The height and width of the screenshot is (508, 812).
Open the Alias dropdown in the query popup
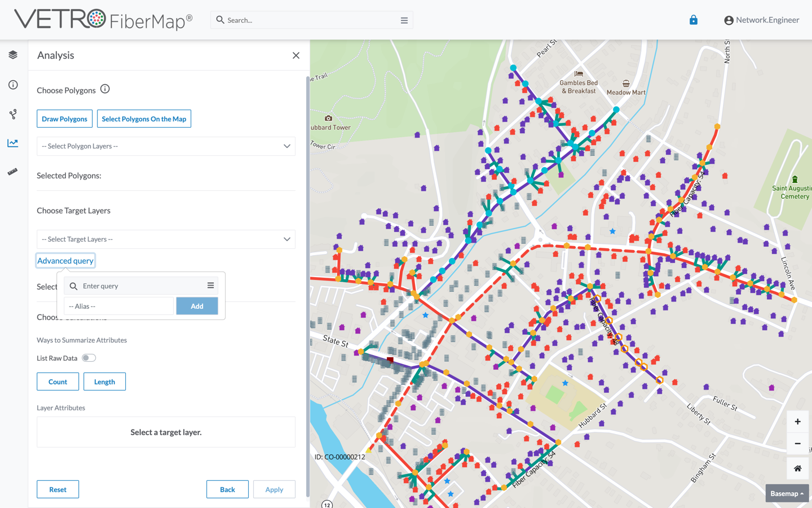(118, 306)
